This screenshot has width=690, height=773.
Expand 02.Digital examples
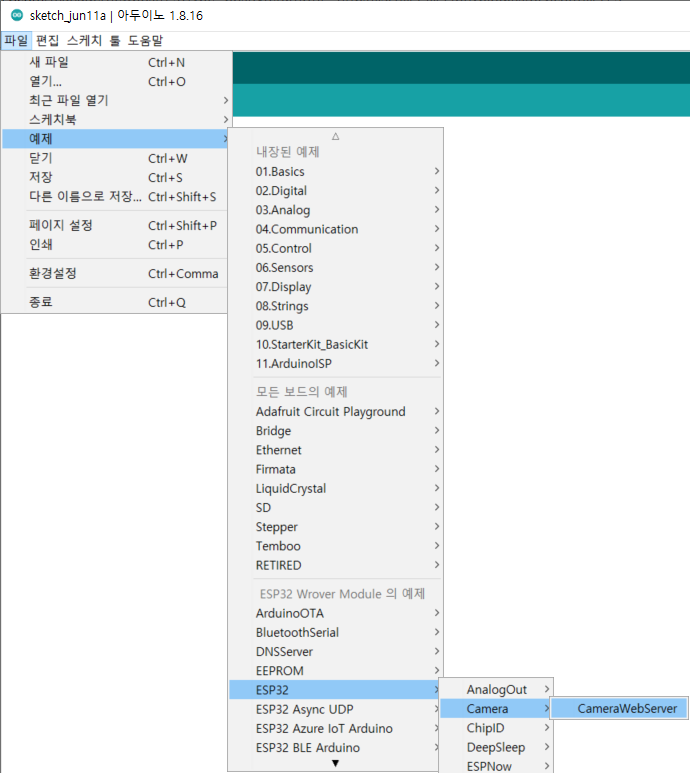336,191
